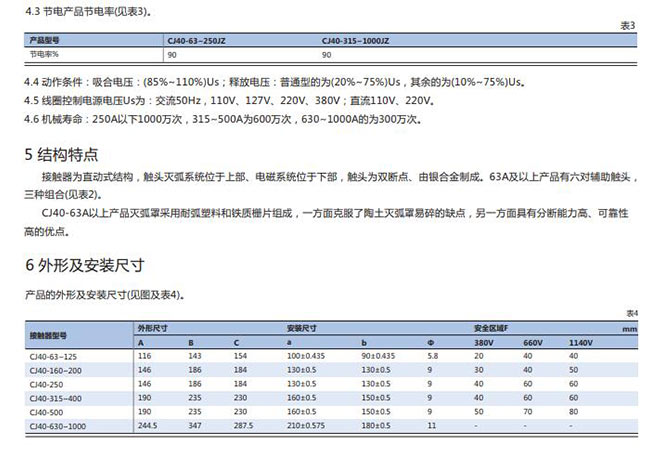Click row label 'CJ40-500'
Image resolution: width=650 pixels, height=459 pixels.
coord(46,412)
